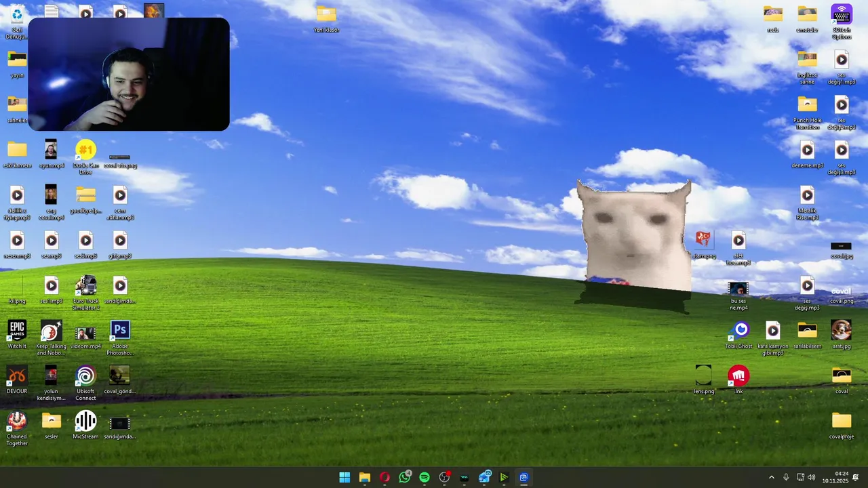Open the Windows Start menu

pyautogui.click(x=344, y=477)
